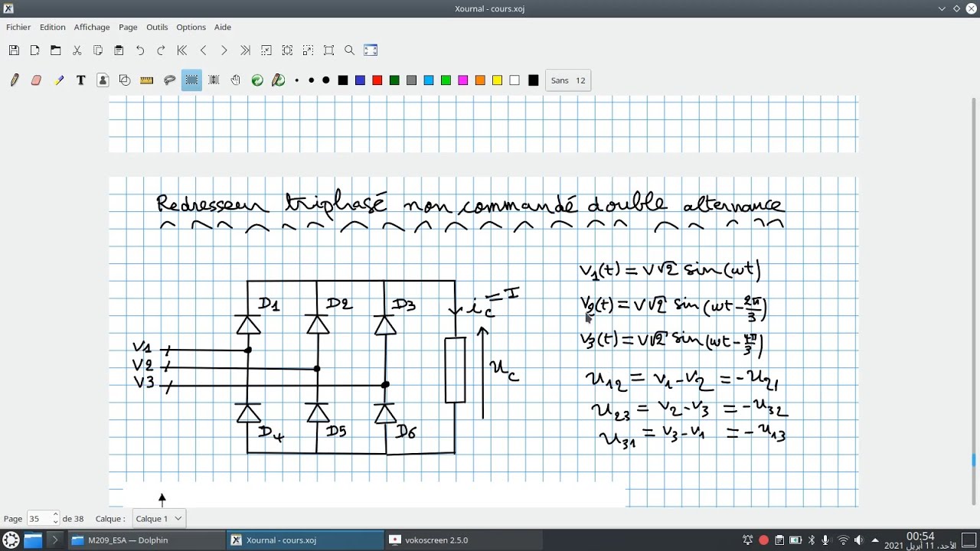The height and width of the screenshot is (551, 980).
Task: Enable the Ruler tool
Action: coord(147,80)
